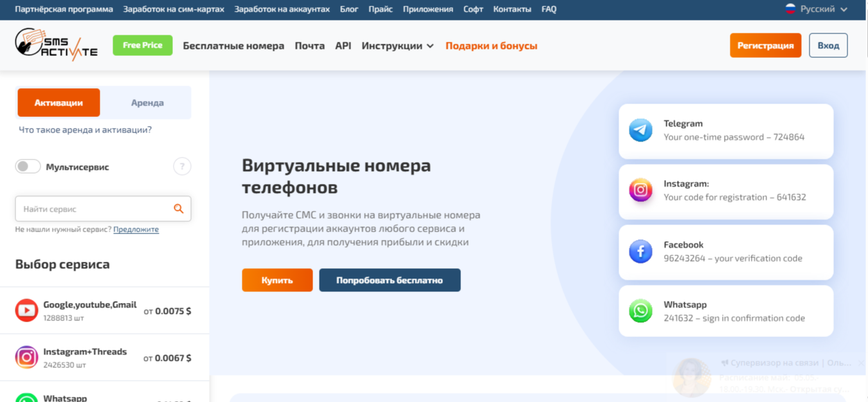The width and height of the screenshot is (868, 402).
Task: Click the magnifier search icon
Action: click(179, 208)
